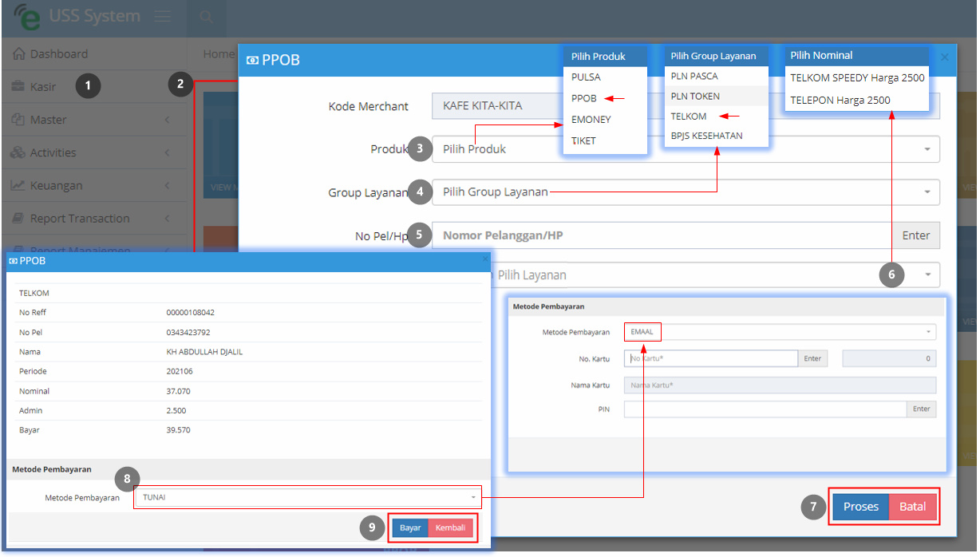The width and height of the screenshot is (980, 557).
Task: Open the TUNAI Metode Pembayaran dropdown
Action: (x=308, y=497)
